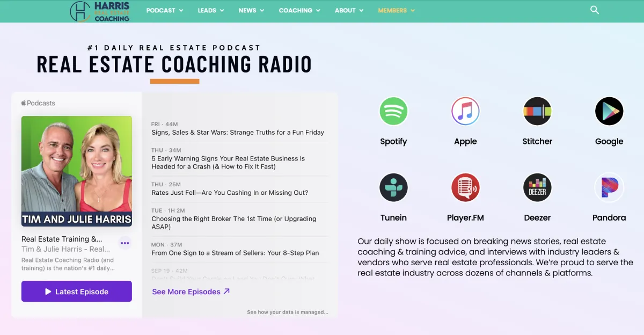Viewport: 644px width, 335px height.
Task: Click the Tim and Julie Harris cover art
Action: point(77,171)
